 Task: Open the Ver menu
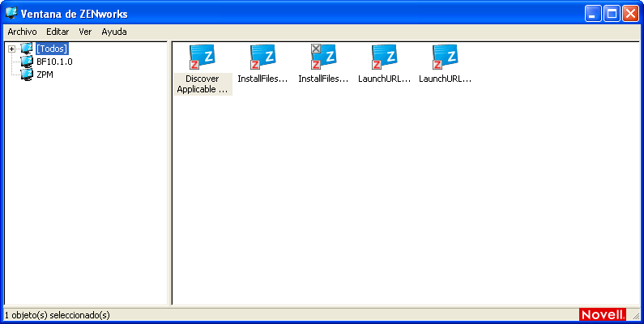click(x=85, y=32)
